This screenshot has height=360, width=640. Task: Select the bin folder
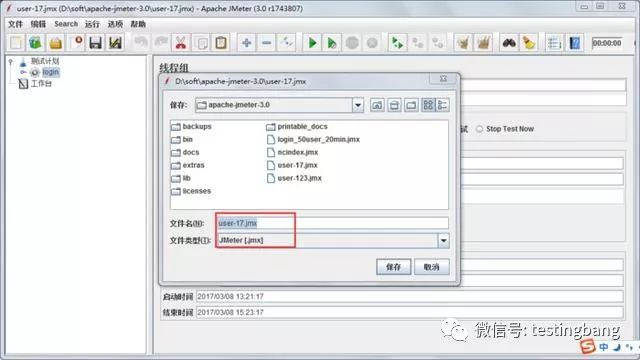pyautogui.click(x=182, y=140)
